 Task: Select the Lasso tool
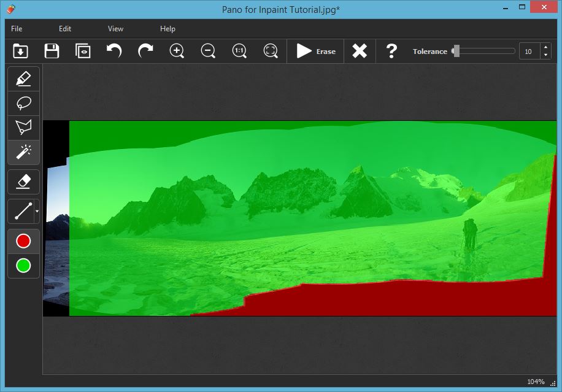[23, 103]
